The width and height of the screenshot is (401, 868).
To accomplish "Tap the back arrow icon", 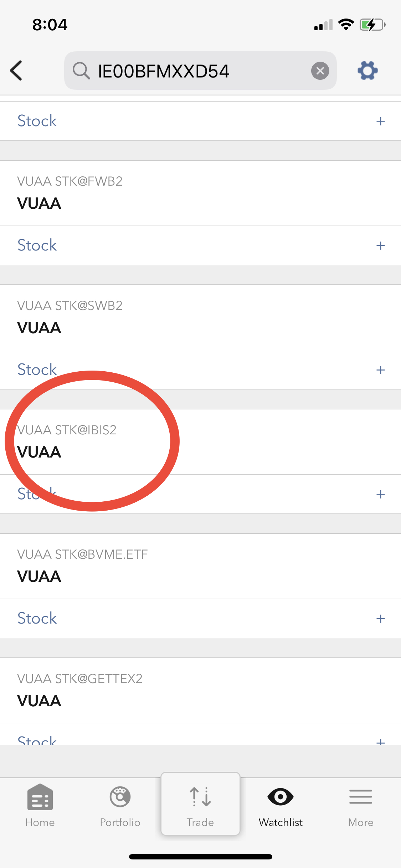I will coord(16,71).
